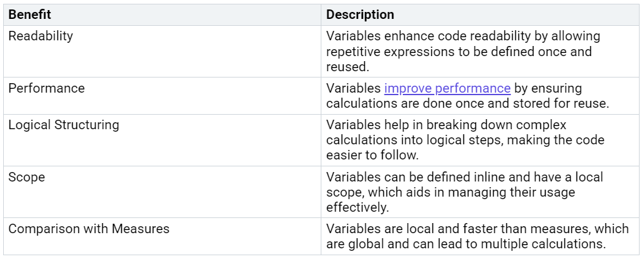Select the Comparison with Measures cell
Screen dimensions: 644x259
tap(89, 229)
